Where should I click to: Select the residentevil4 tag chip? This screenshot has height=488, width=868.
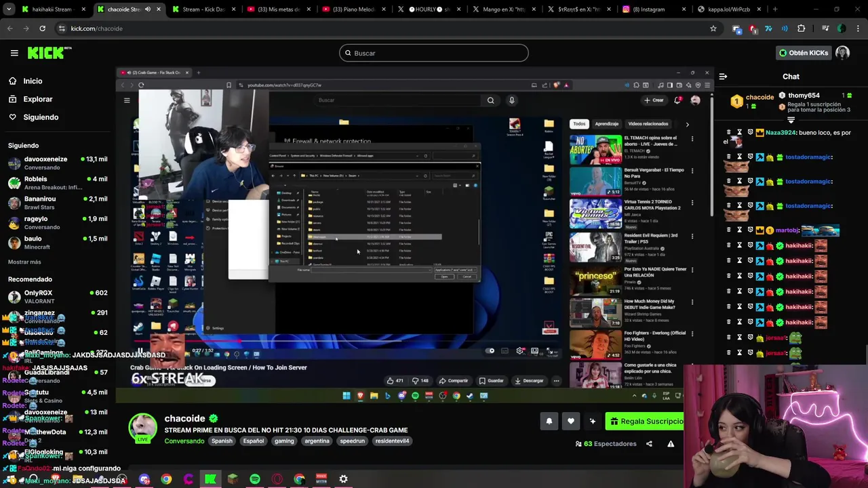coord(392,441)
